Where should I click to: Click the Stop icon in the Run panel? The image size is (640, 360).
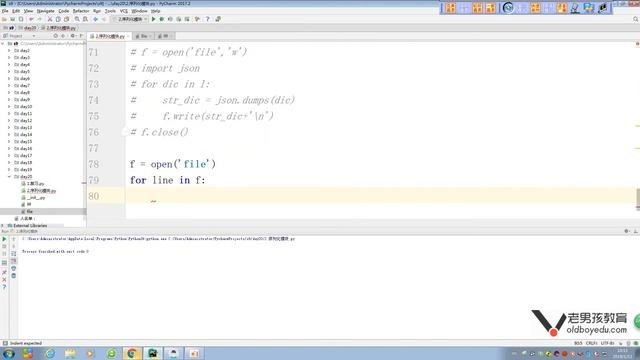coord(4,247)
